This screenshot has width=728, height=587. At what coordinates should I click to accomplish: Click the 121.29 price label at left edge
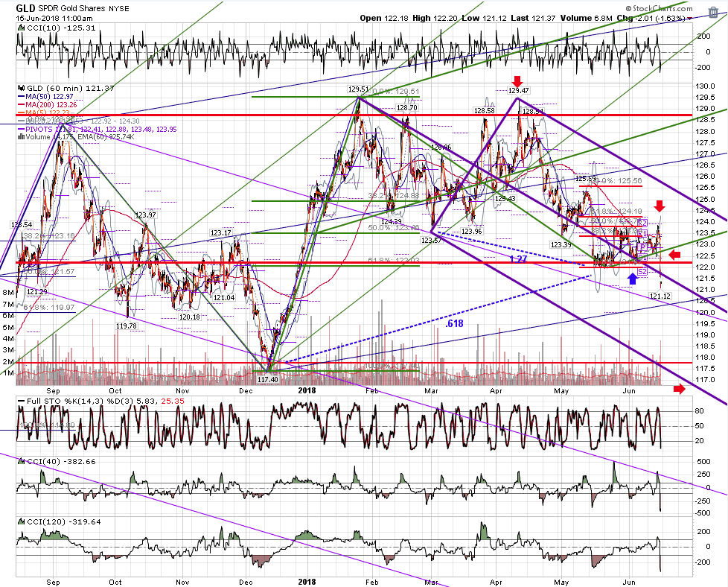(x=36, y=292)
